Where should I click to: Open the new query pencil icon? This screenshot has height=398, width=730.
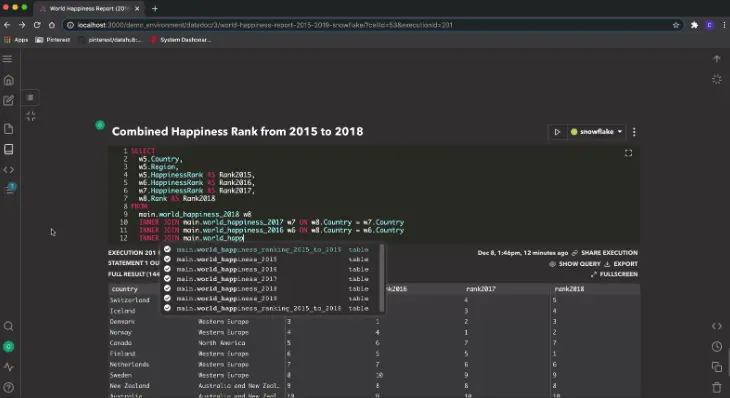8,101
